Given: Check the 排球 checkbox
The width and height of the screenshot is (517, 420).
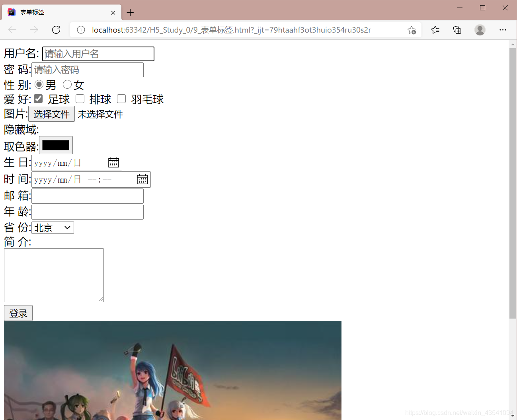Looking at the screenshot, I should coord(80,99).
